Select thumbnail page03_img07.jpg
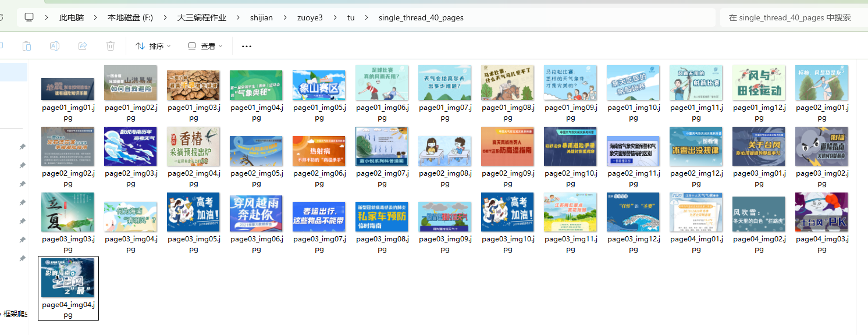Screen dimensions: 868x335 pos(319,217)
